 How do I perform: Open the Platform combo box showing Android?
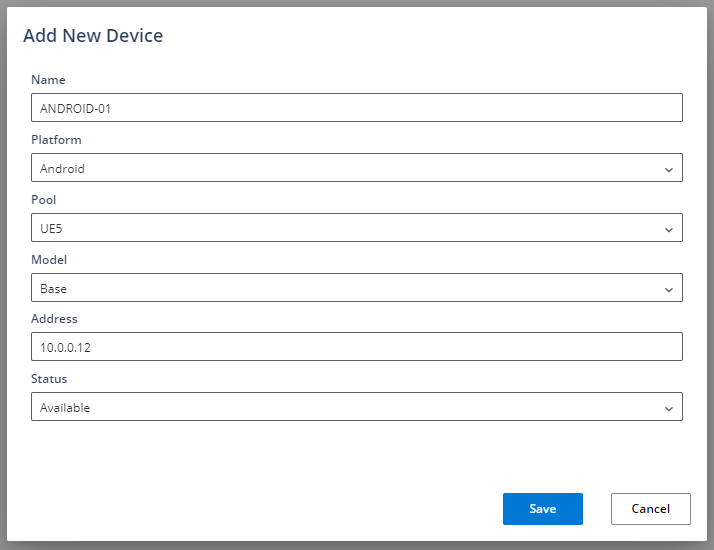(340, 168)
